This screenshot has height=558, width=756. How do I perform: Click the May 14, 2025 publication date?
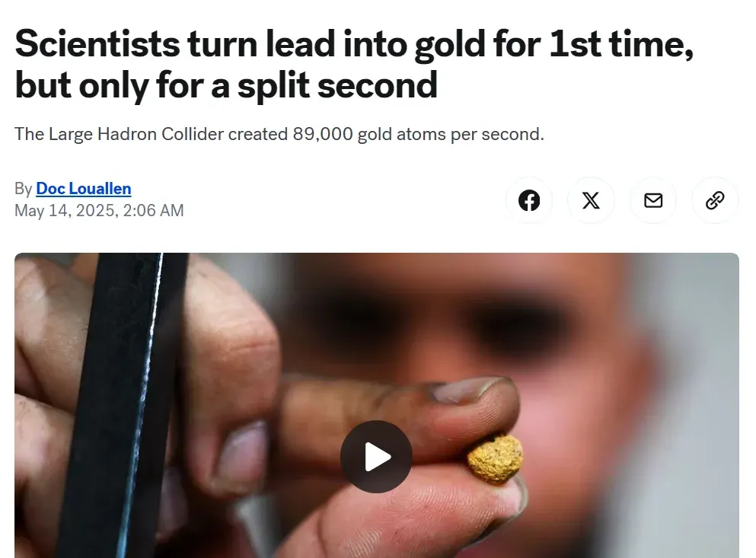click(x=65, y=210)
